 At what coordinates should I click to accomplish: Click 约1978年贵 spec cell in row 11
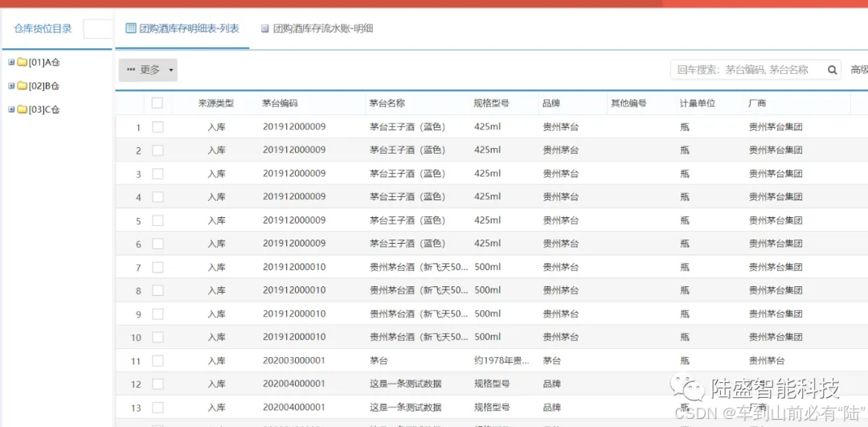tap(502, 360)
